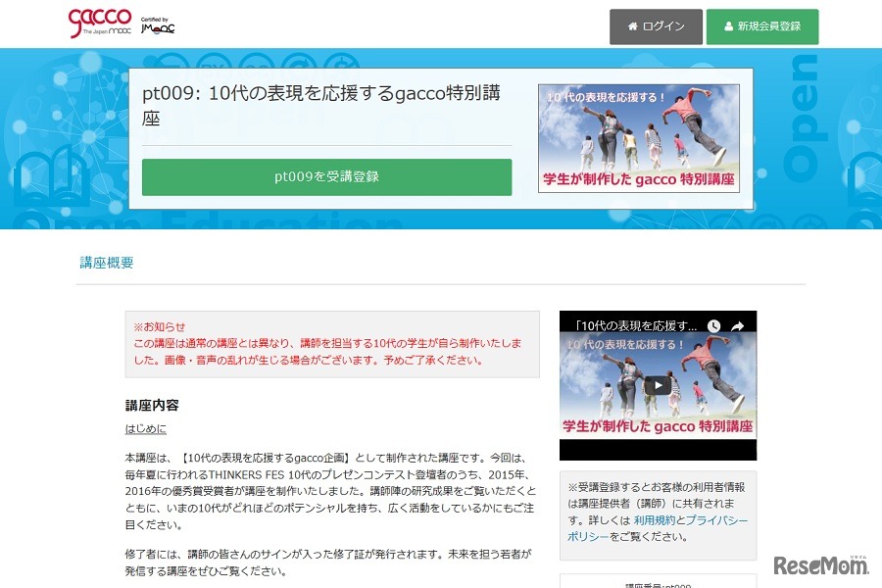Image resolution: width=882 pixels, height=588 pixels.
Task: Click the 新規会員登録 button
Action: (762, 27)
